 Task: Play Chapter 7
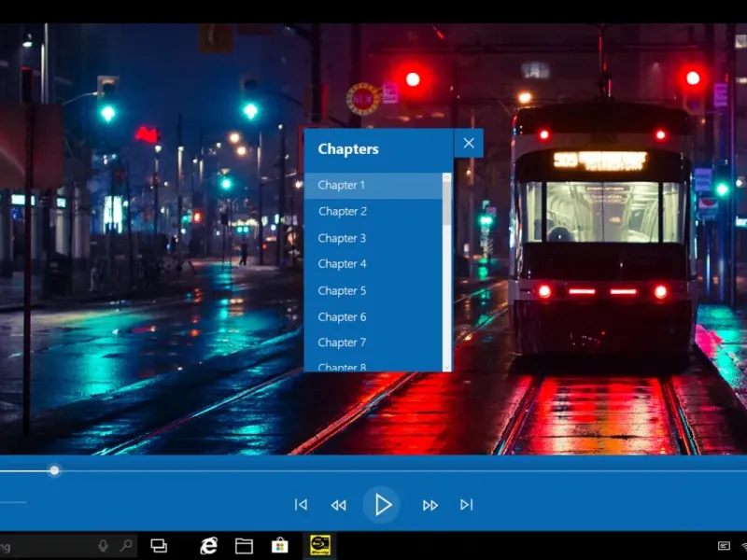(342, 343)
